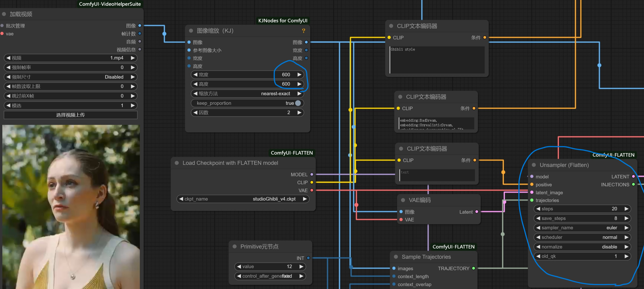Open the 强制尺寸 Disabled selector
Screen dimensions: 644x289
[x=70, y=77]
